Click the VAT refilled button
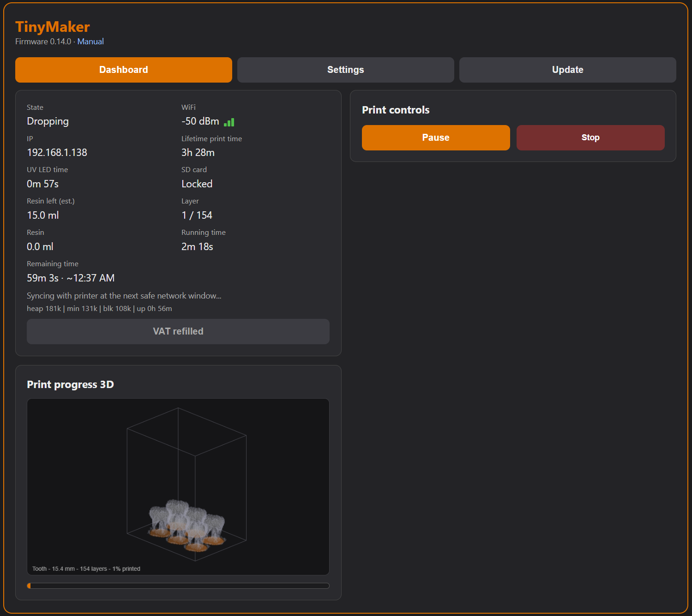This screenshot has height=616, width=692. click(x=178, y=331)
